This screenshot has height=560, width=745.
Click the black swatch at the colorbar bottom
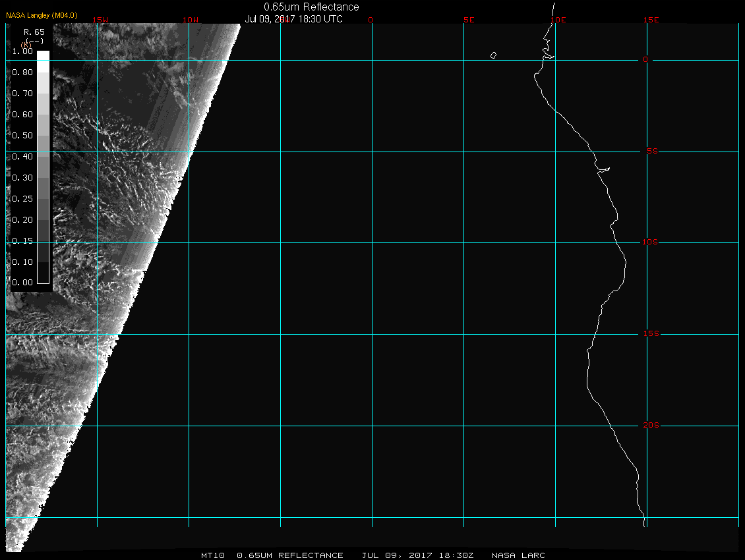click(x=43, y=272)
